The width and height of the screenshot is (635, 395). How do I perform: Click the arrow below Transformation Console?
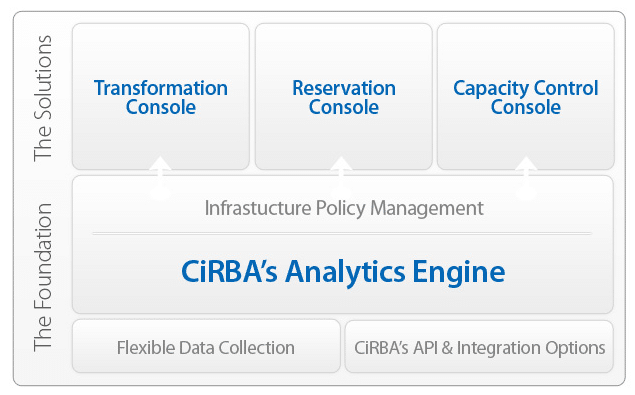(x=160, y=177)
